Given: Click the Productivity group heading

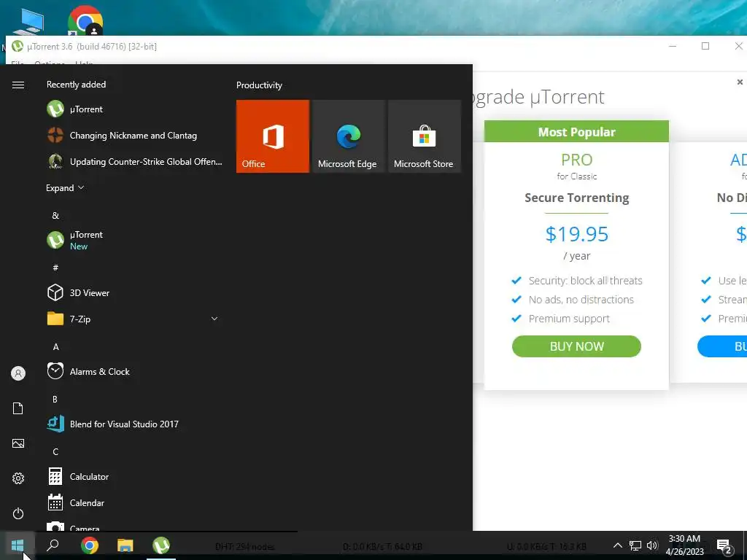Looking at the screenshot, I should point(259,85).
